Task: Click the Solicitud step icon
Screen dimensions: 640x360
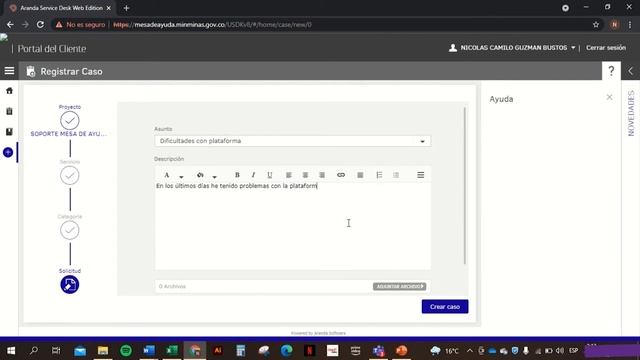Action: tap(70, 284)
